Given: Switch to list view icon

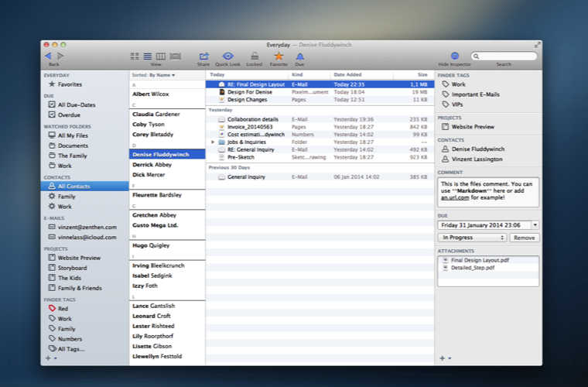Looking at the screenshot, I should (x=148, y=57).
